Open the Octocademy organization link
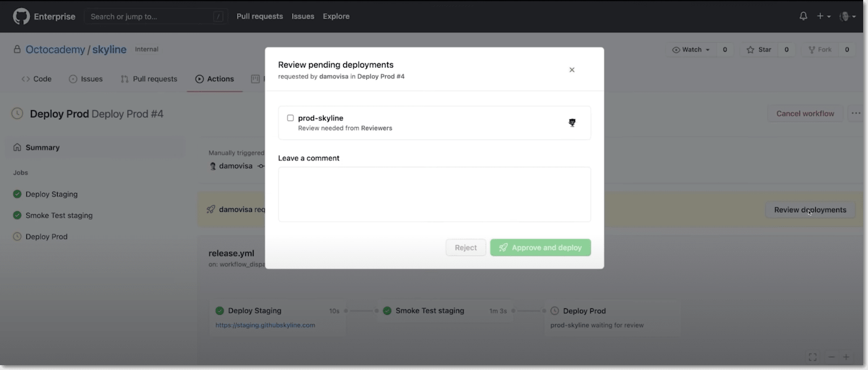This screenshot has width=868, height=370. (x=55, y=49)
